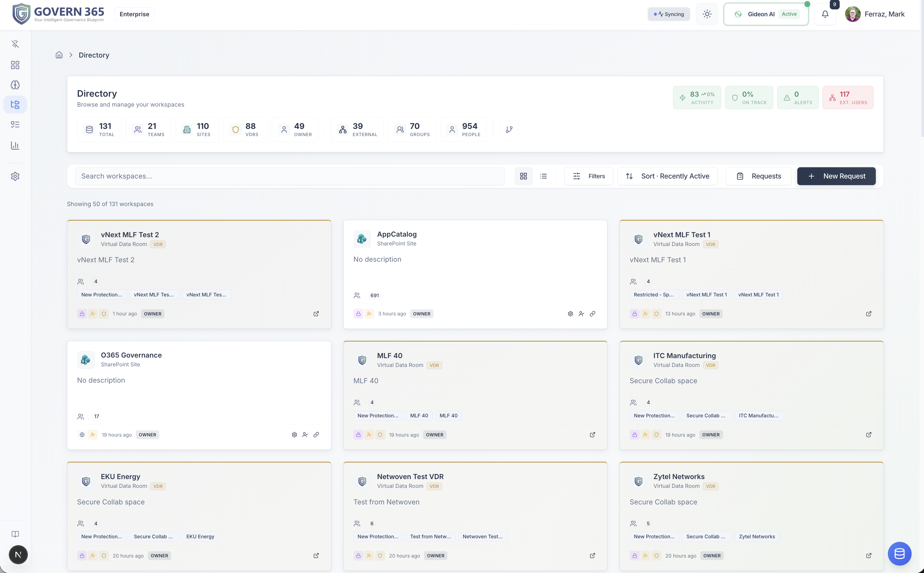Click the notifications bell icon

tap(825, 14)
